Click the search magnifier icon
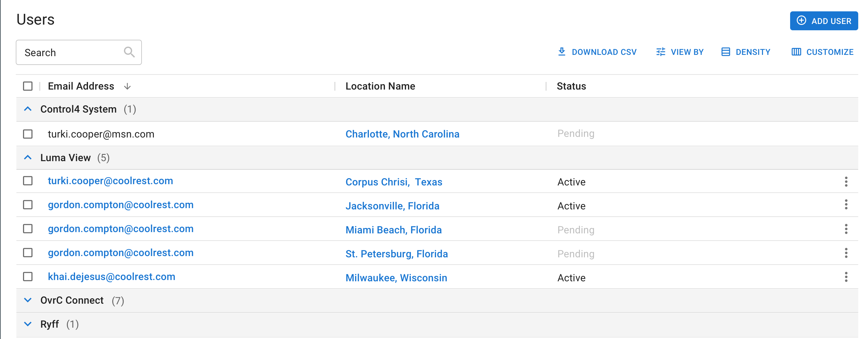The width and height of the screenshot is (868, 339). click(x=129, y=52)
